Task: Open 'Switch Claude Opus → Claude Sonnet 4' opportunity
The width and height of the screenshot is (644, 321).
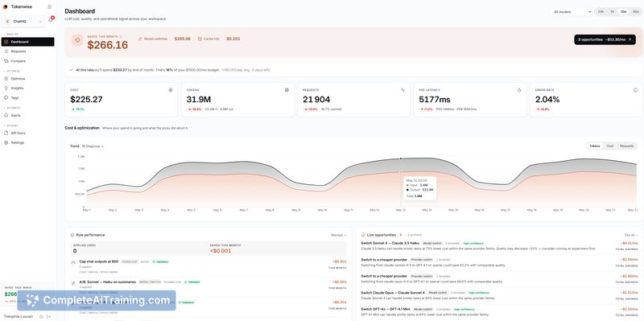Action: tap(393, 293)
